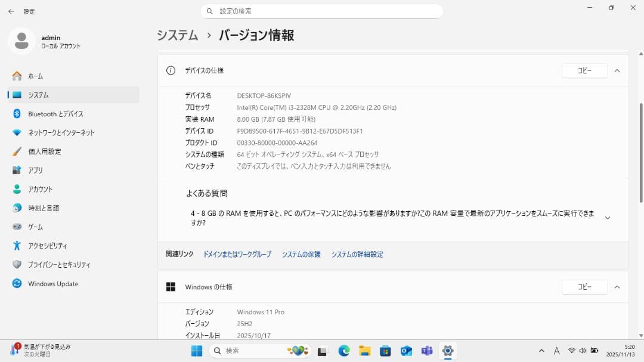Click the Settings gear on the taskbar
644x362 pixels.
[448, 351]
